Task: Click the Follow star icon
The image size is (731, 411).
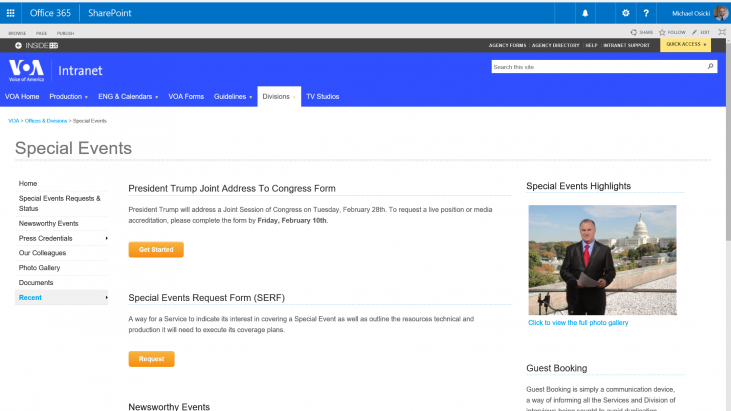Action: (662, 33)
